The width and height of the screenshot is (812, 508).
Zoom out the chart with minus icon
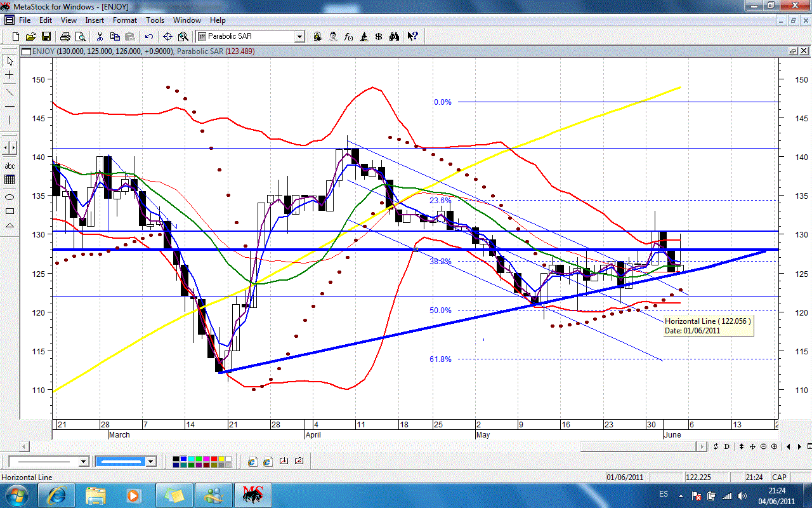pyautogui.click(x=763, y=446)
